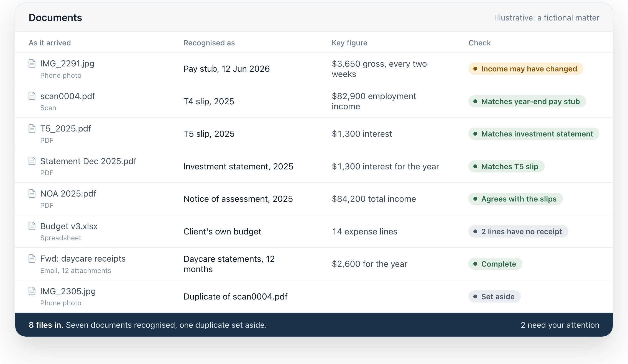This screenshot has height=364, width=628.
Task: Open the 'Fwd: daycare receipts' entry
Action: coord(83,259)
